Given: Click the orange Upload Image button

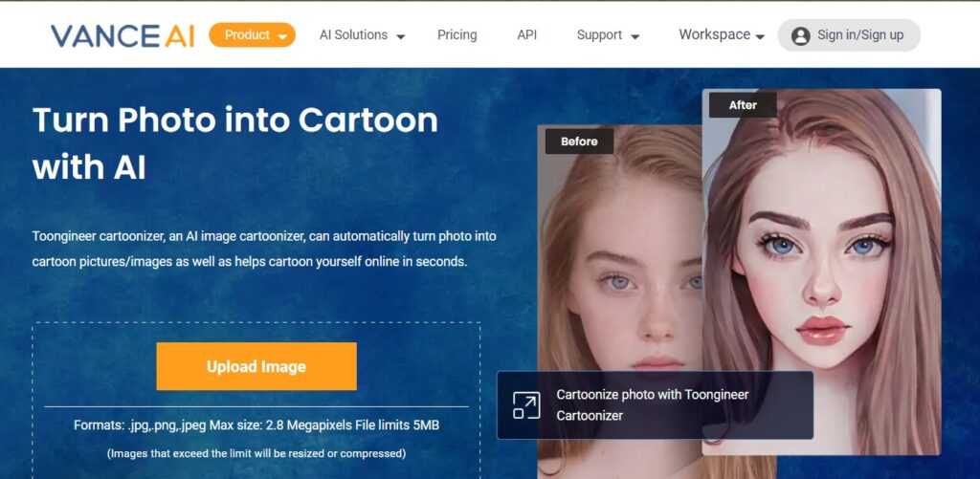Looking at the screenshot, I should tap(256, 366).
